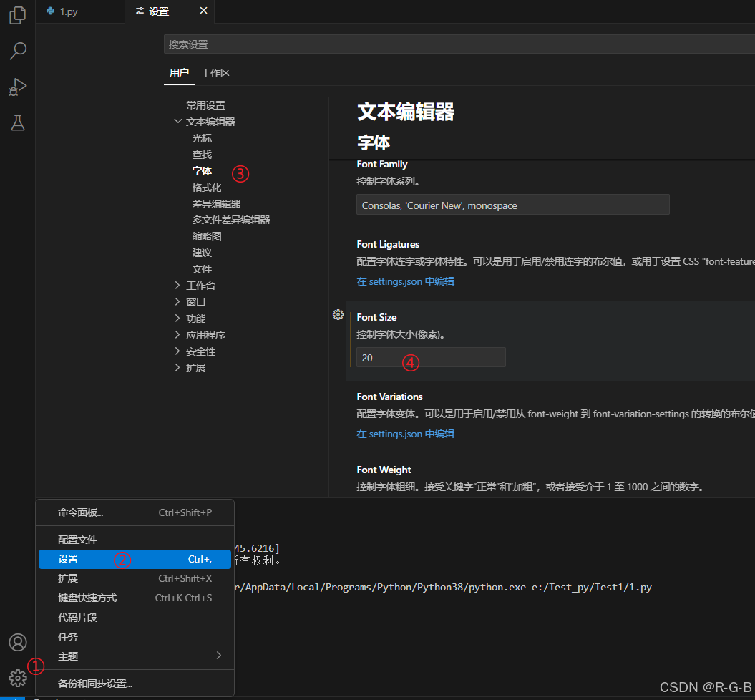Screen dimensions: 755x700
Task: Choose 任务 from the manage menu
Action: pos(135,637)
